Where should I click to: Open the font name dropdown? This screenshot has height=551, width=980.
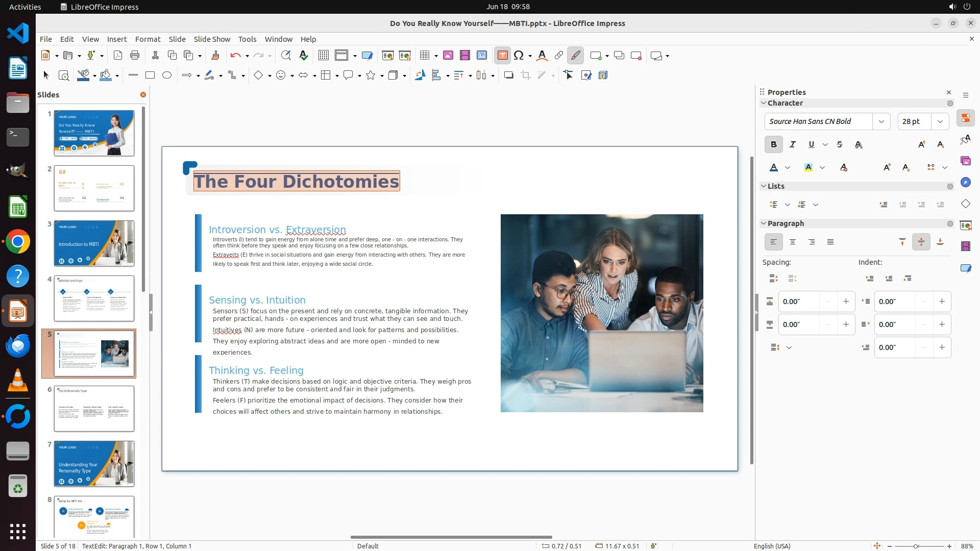pos(881,121)
